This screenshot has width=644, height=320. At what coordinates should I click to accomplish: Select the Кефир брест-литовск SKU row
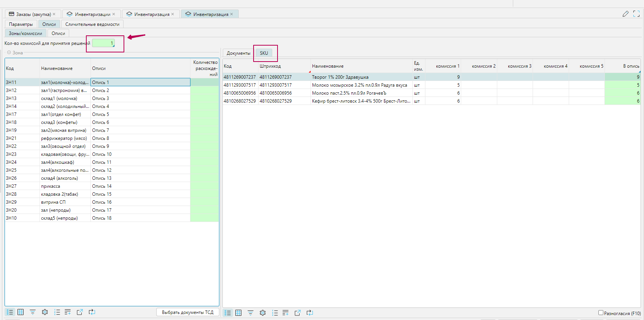(x=360, y=101)
